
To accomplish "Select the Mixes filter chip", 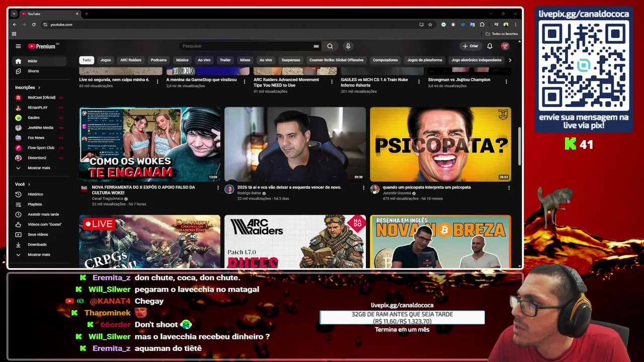I will tap(245, 60).
